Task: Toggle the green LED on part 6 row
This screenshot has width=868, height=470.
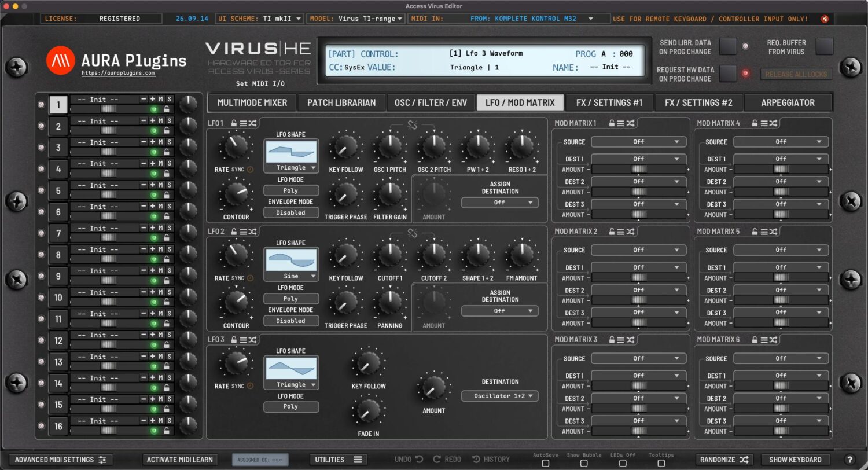Action: [154, 216]
